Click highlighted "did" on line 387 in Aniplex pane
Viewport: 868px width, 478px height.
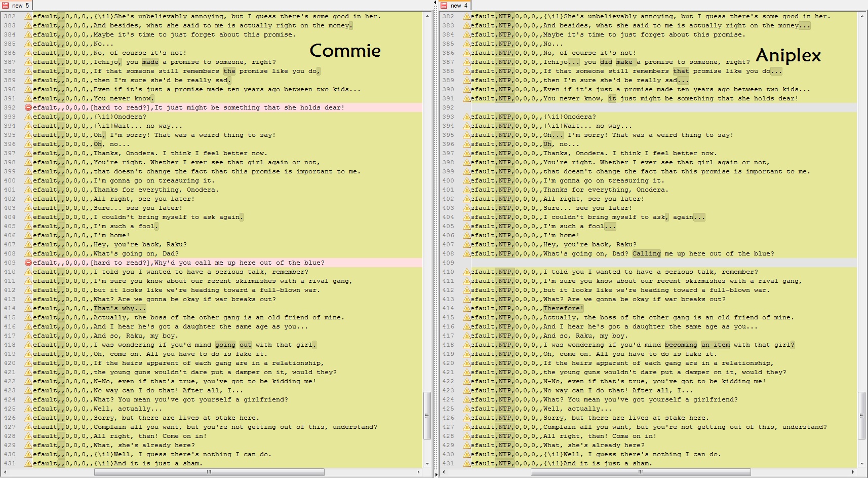pos(606,62)
